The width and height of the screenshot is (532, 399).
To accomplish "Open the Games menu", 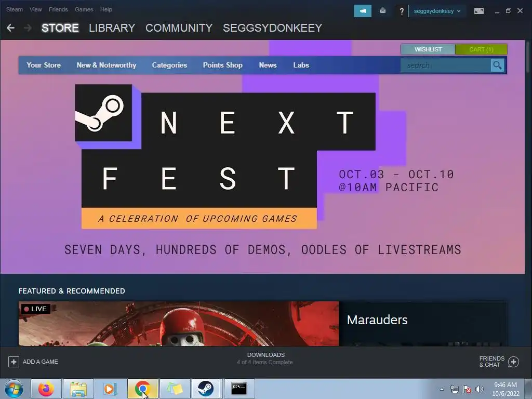I will [x=84, y=9].
